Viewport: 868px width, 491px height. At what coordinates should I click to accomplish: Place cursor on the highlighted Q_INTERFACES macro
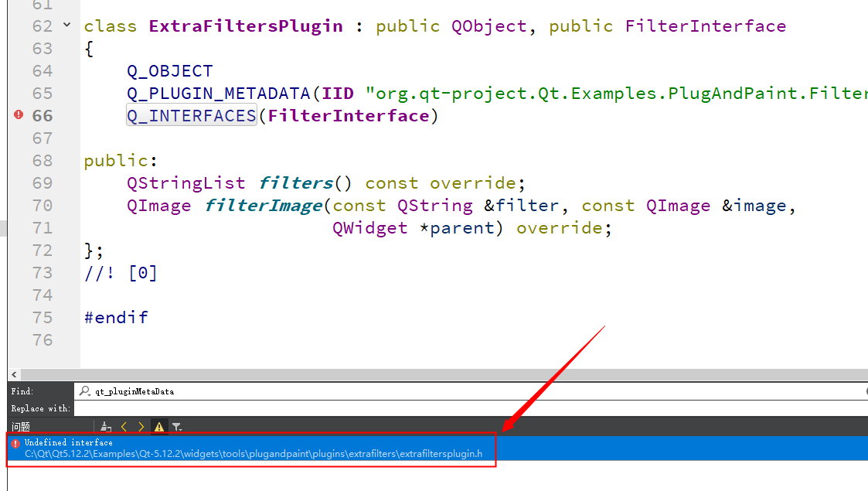[x=191, y=114]
